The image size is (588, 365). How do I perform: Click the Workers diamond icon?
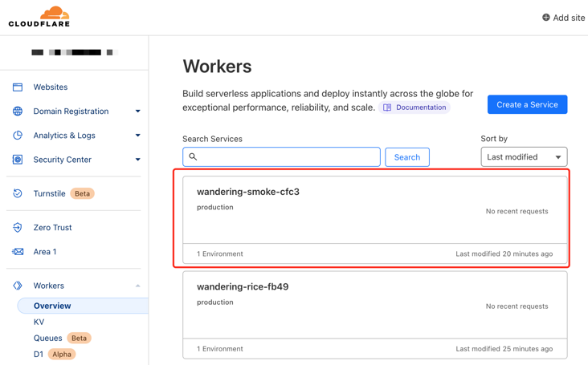point(18,286)
